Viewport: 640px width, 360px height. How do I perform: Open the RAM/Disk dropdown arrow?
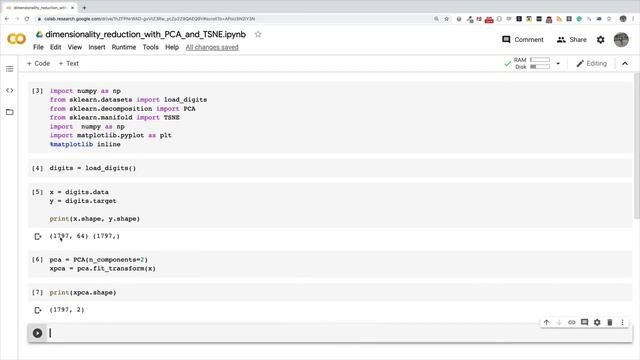click(558, 64)
